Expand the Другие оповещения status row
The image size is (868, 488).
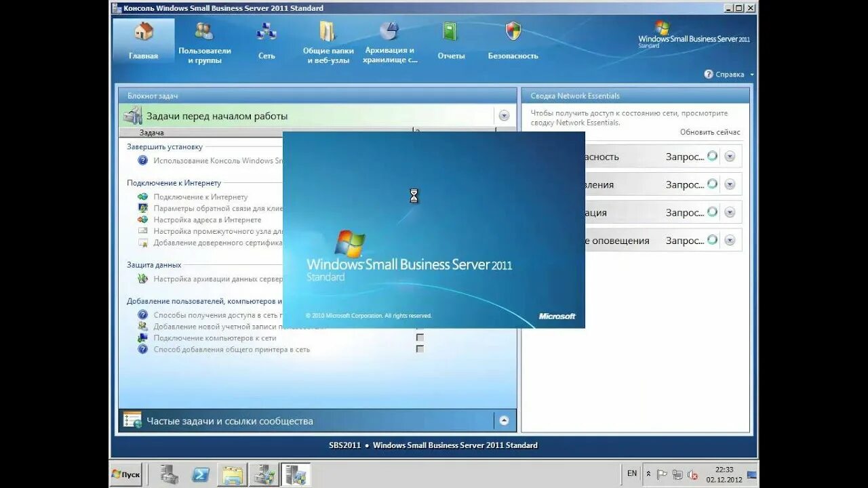[x=730, y=240]
